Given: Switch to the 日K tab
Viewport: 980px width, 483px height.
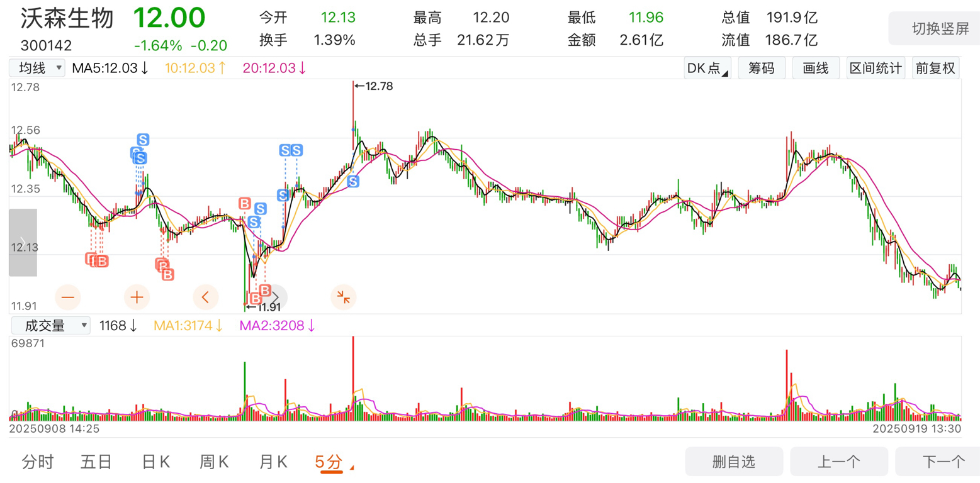Looking at the screenshot, I should point(156,463).
